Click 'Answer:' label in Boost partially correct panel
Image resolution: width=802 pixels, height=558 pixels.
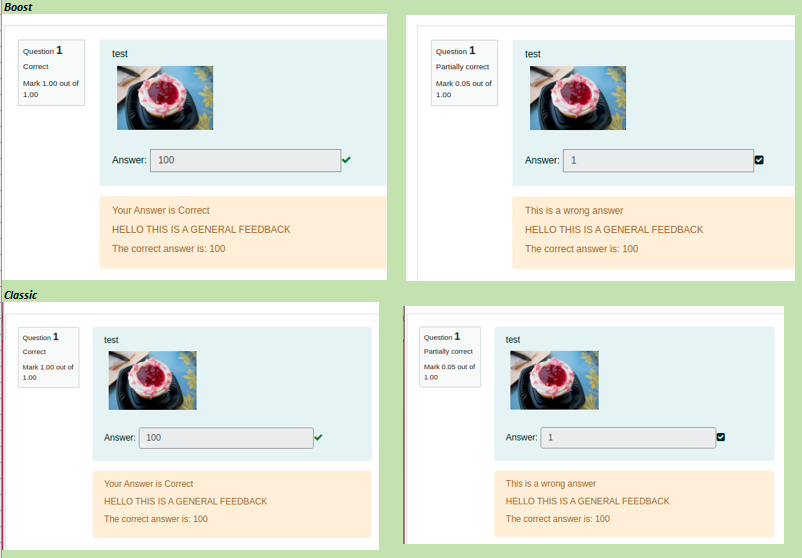coord(542,161)
